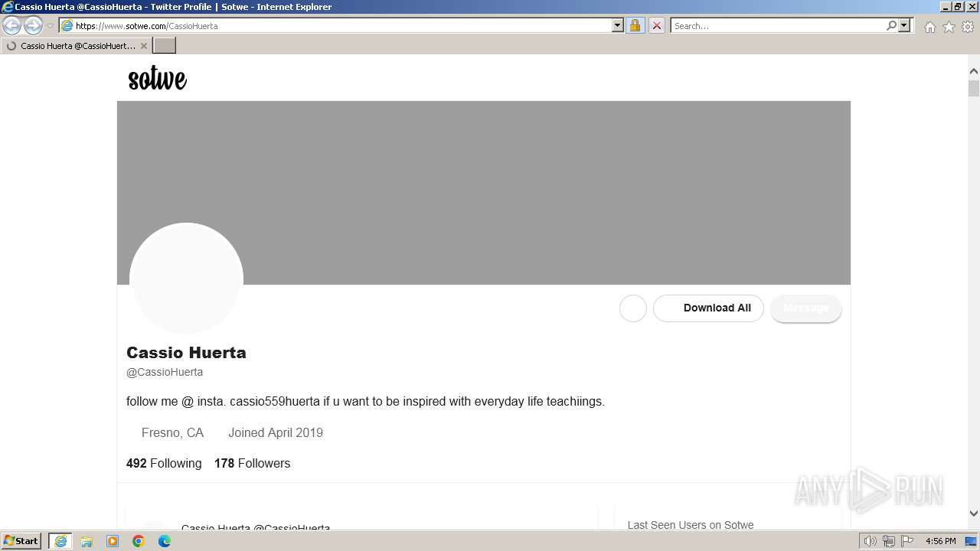
Task: Click the page scrollbar down arrow
Action: (973, 514)
